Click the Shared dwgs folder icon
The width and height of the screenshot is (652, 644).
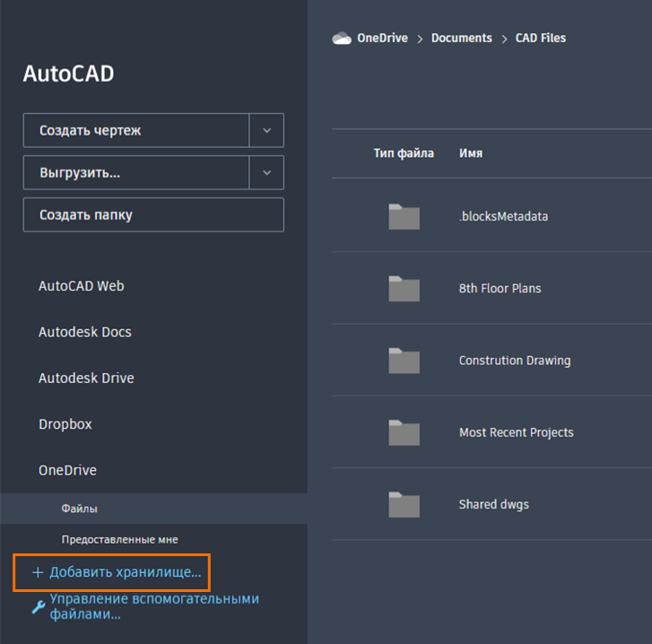point(404,504)
